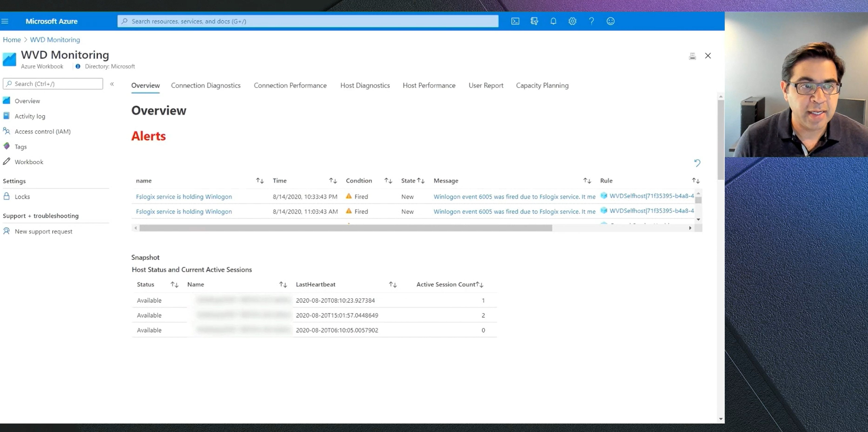Sort alerts by the Time column
This screenshot has width=868, height=432.
pyautogui.click(x=333, y=181)
